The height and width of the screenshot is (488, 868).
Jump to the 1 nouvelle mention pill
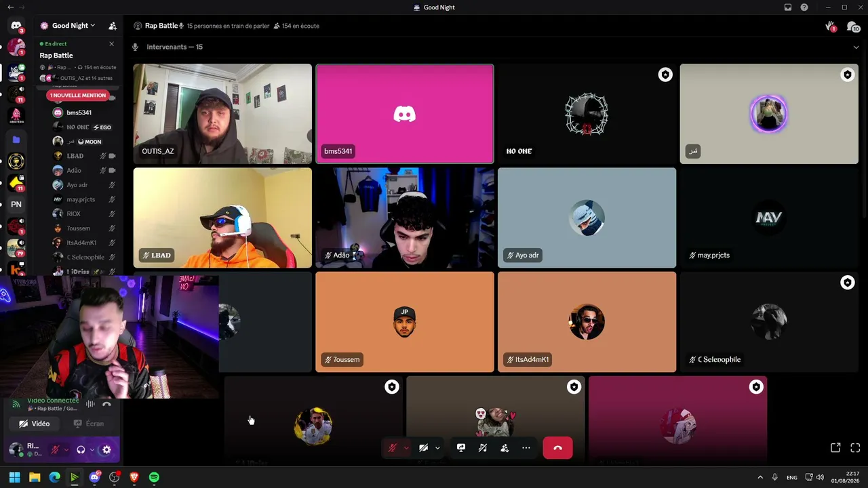click(x=78, y=96)
